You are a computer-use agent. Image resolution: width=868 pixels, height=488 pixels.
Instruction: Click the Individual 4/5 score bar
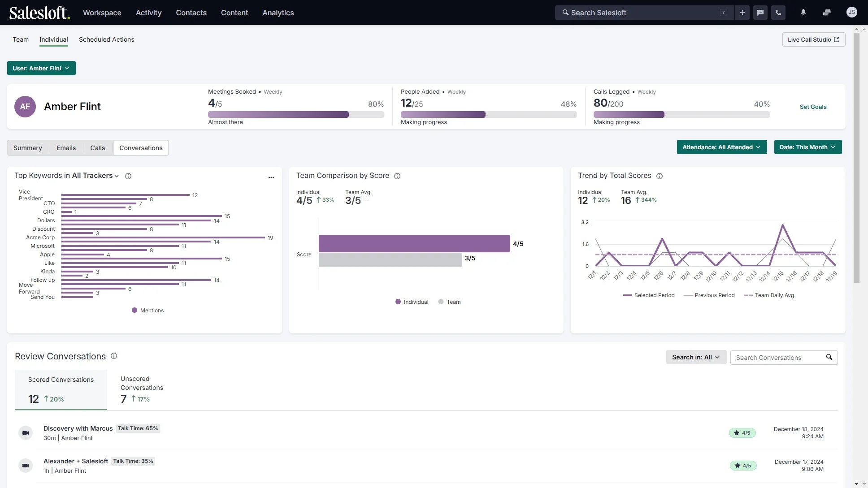[x=414, y=244]
